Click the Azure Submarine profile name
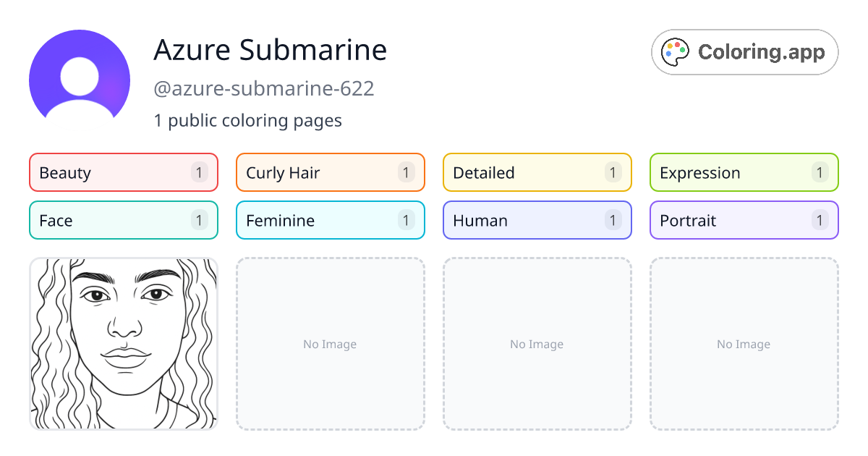 pos(270,49)
